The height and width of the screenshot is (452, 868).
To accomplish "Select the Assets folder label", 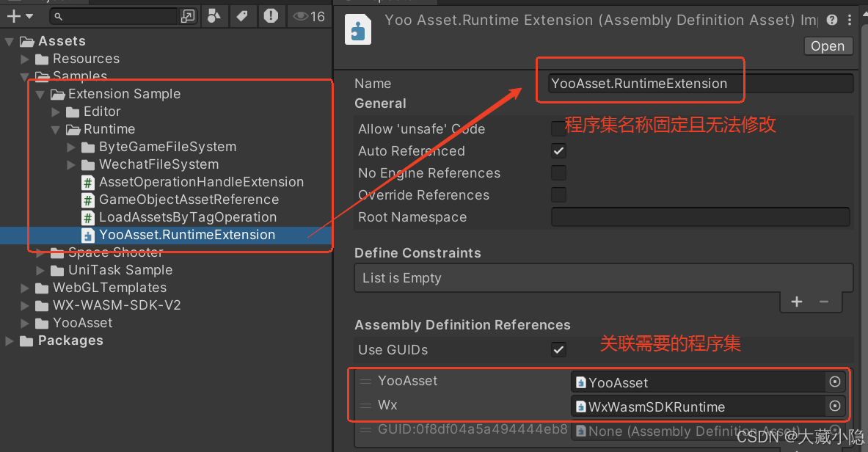I will click(62, 41).
